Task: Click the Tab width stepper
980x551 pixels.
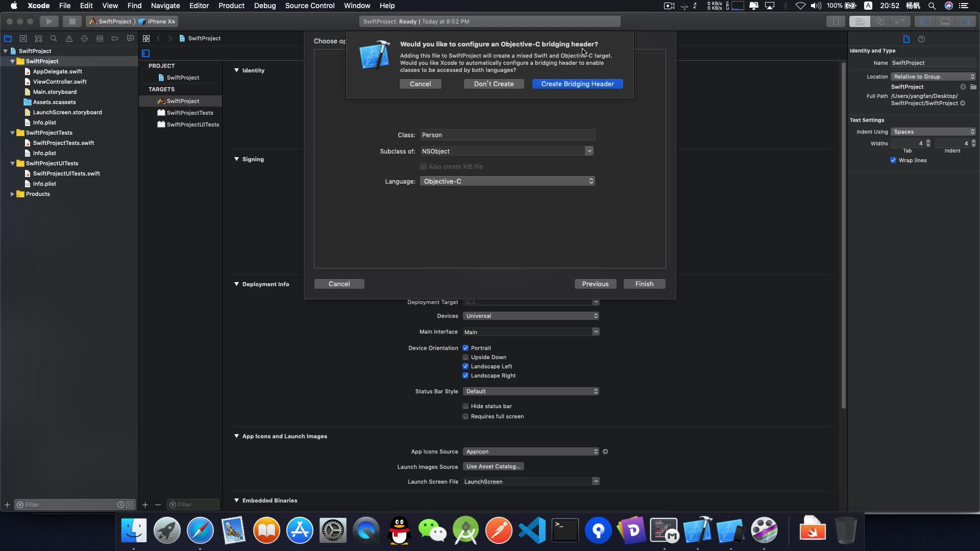Action: click(928, 143)
